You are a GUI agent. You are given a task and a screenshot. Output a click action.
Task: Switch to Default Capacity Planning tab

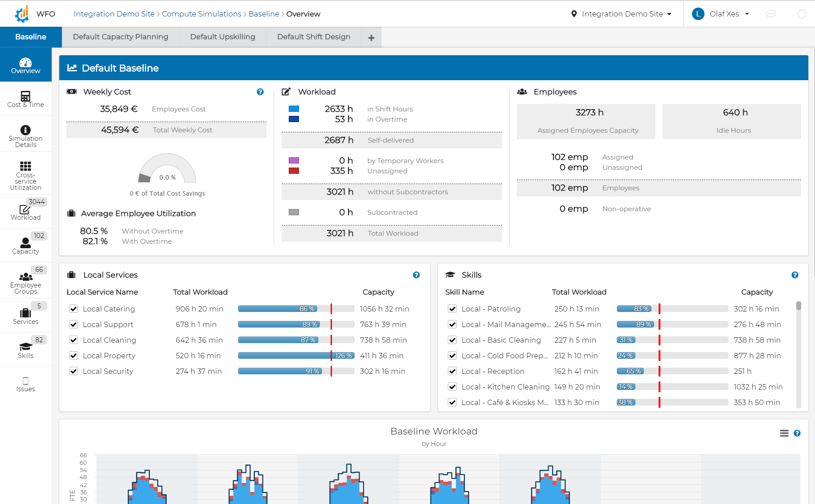click(x=120, y=37)
